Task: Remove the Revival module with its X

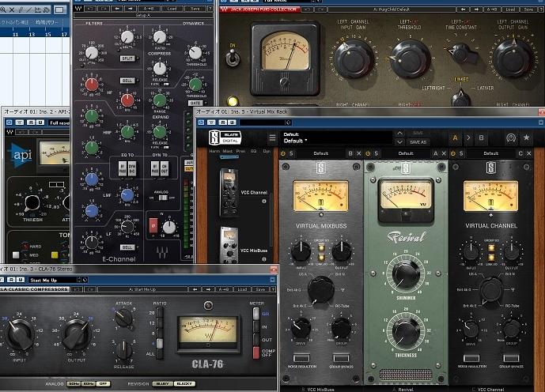Action: pos(444,153)
